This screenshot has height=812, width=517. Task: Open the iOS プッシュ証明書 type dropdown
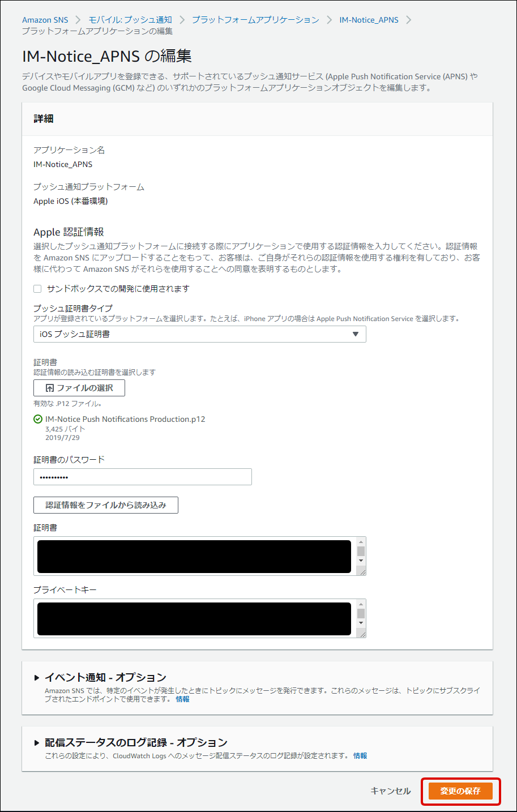coord(200,334)
